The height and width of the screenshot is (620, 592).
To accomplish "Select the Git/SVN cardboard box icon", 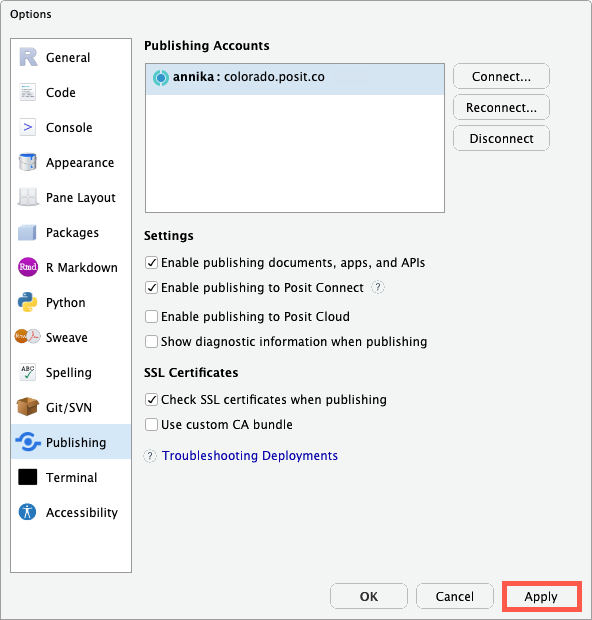I will [x=28, y=407].
